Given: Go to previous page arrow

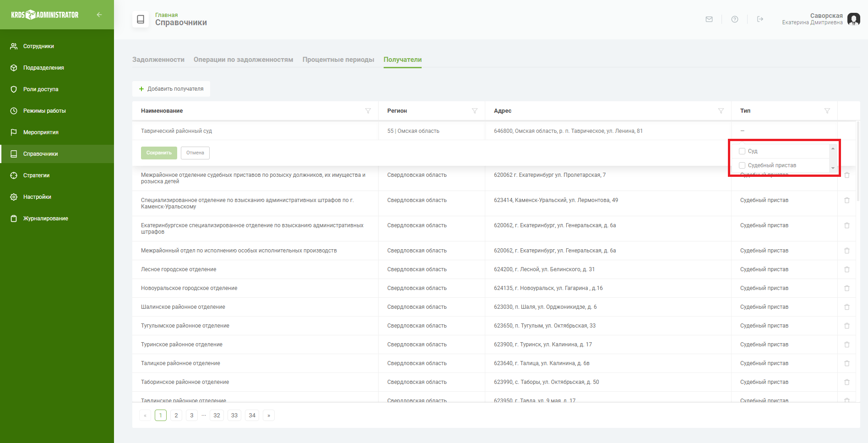Looking at the screenshot, I should (145, 416).
